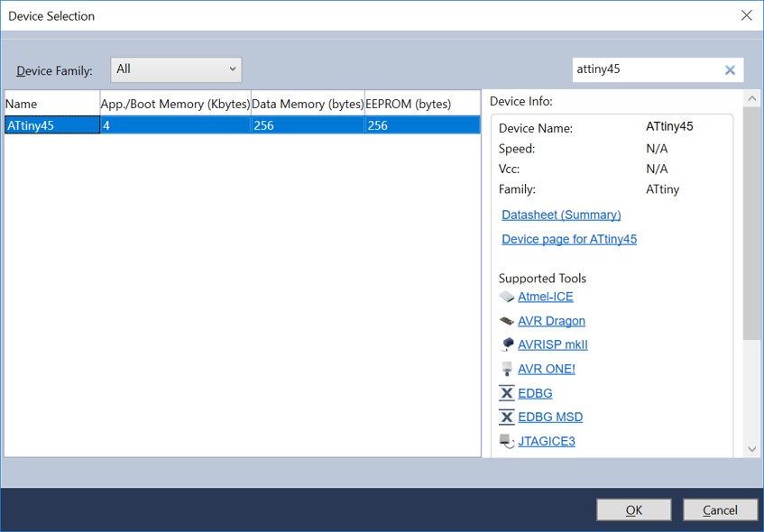Open the JTAGICE3 link
This screenshot has height=532, width=764.
coord(547,441)
